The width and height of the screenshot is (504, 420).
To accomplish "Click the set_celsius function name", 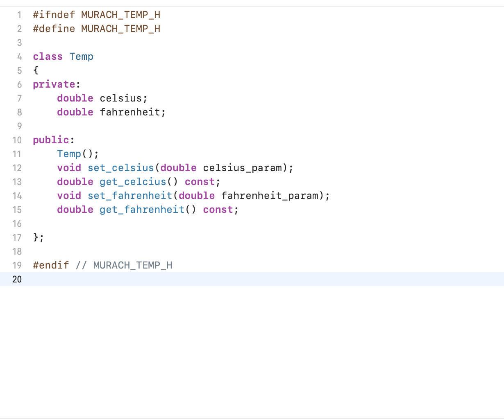I will (x=120, y=168).
